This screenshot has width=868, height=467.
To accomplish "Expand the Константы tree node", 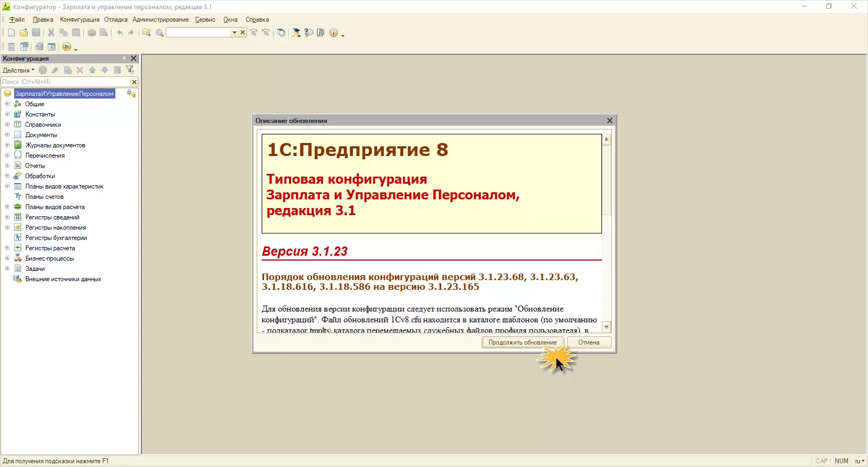I will [x=8, y=114].
